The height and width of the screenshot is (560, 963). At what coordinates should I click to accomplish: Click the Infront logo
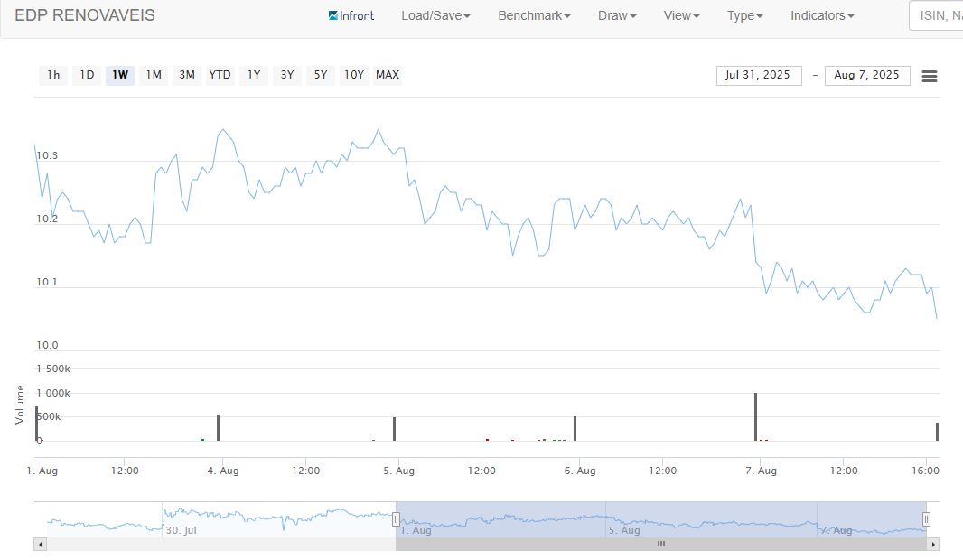click(x=351, y=15)
